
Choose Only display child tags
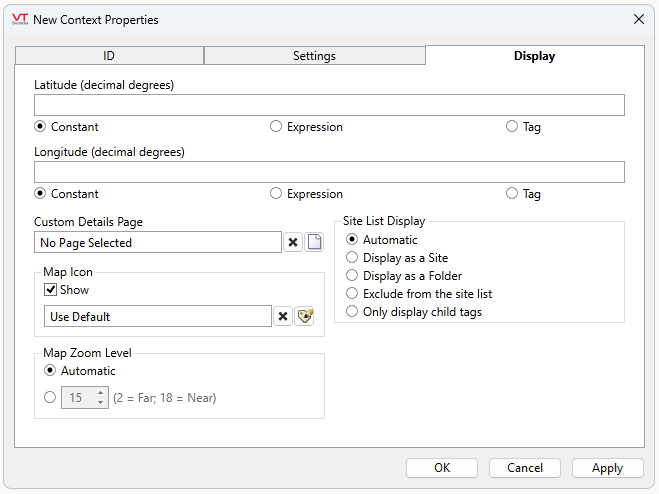(352, 312)
